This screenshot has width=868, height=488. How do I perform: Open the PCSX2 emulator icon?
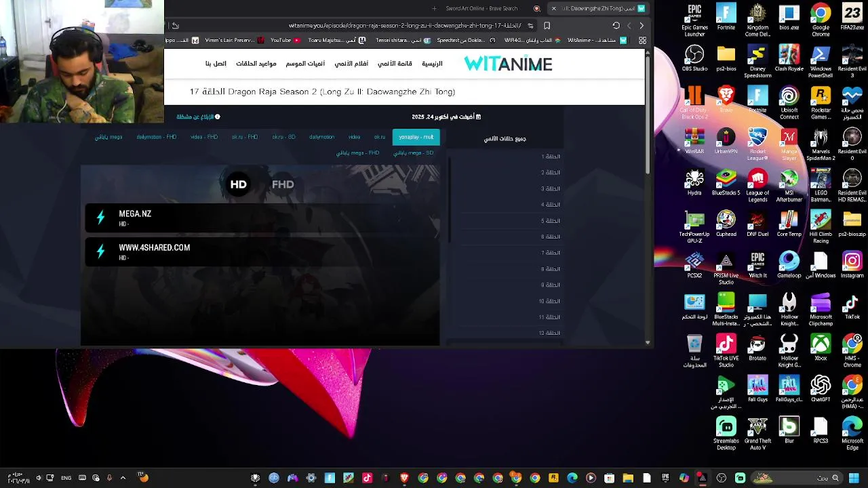[694, 265]
